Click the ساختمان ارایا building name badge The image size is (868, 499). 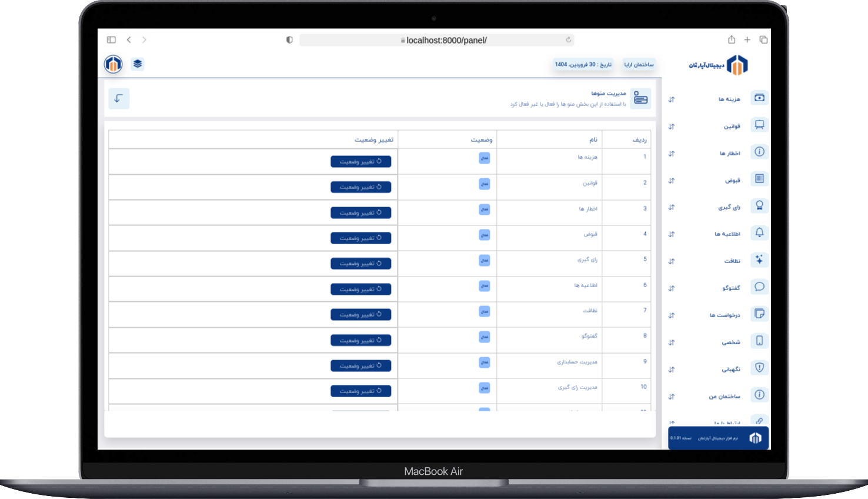[639, 65]
